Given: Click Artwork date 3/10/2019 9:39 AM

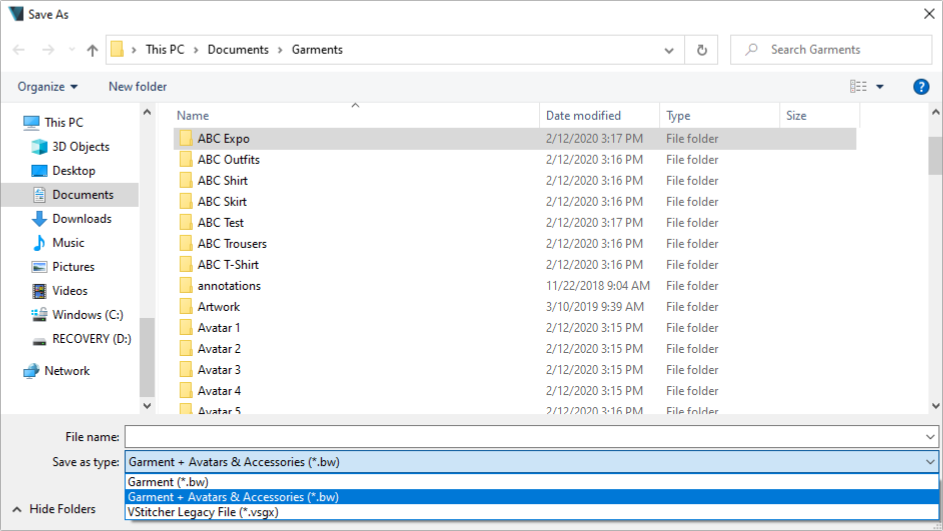Looking at the screenshot, I should tap(595, 307).
